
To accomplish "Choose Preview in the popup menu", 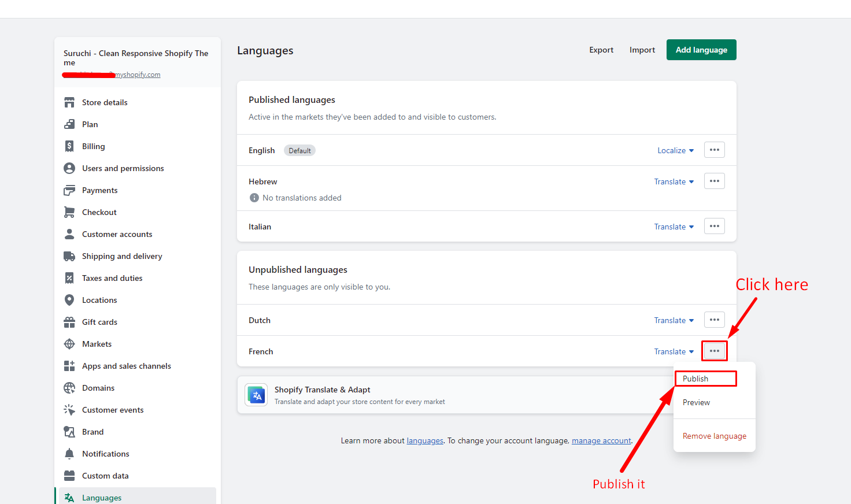I will [x=696, y=403].
